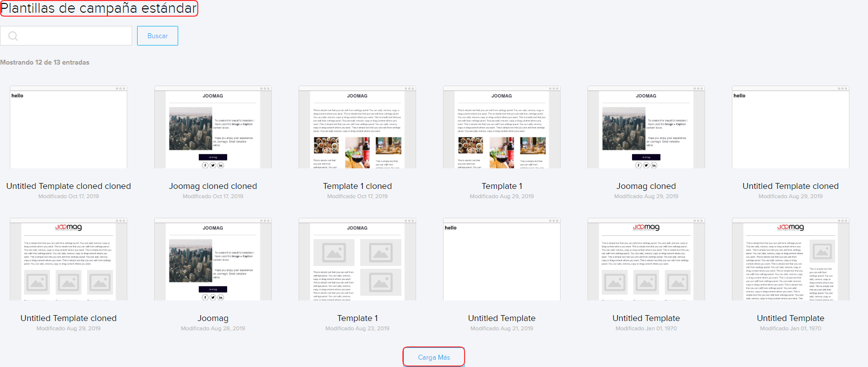Select the Untitled Template cloned cloned thumbnail
This screenshot has height=367, width=868.
coord(69,130)
